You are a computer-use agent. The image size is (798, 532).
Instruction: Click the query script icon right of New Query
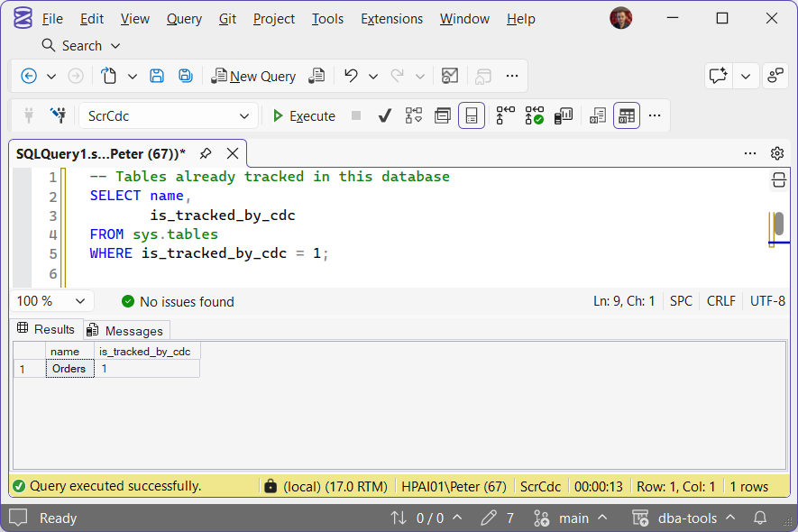click(x=316, y=77)
